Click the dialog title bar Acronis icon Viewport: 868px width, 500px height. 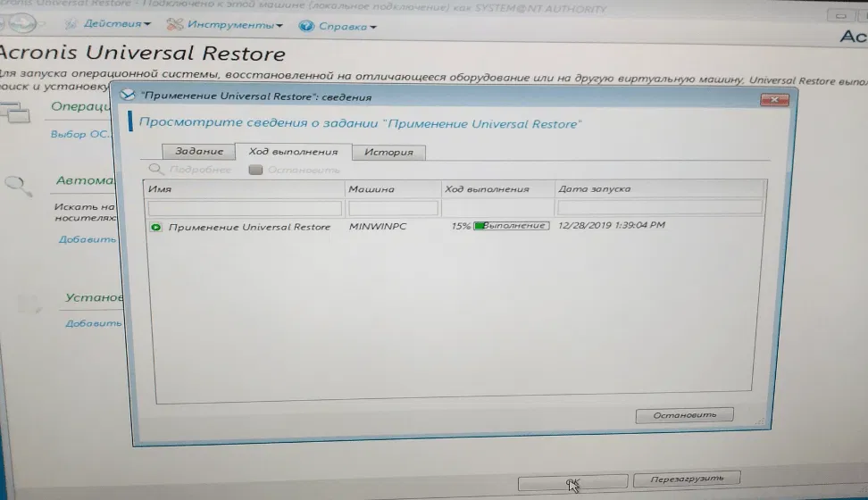coord(128,95)
